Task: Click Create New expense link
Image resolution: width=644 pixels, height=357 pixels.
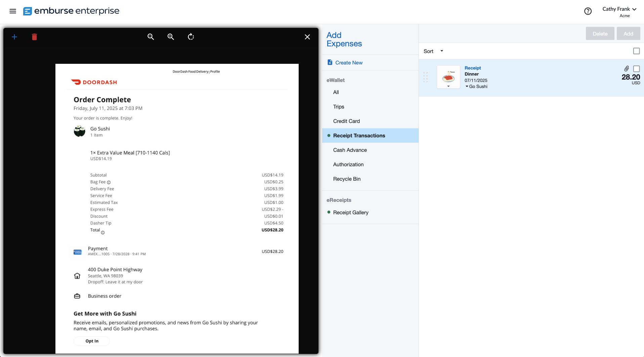Action: 348,63
